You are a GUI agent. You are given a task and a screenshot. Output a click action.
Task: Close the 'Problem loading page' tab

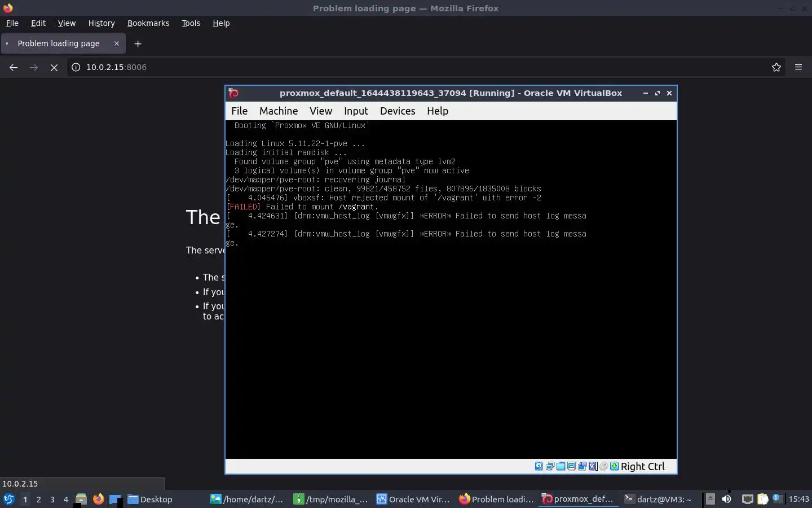pyautogui.click(x=117, y=43)
